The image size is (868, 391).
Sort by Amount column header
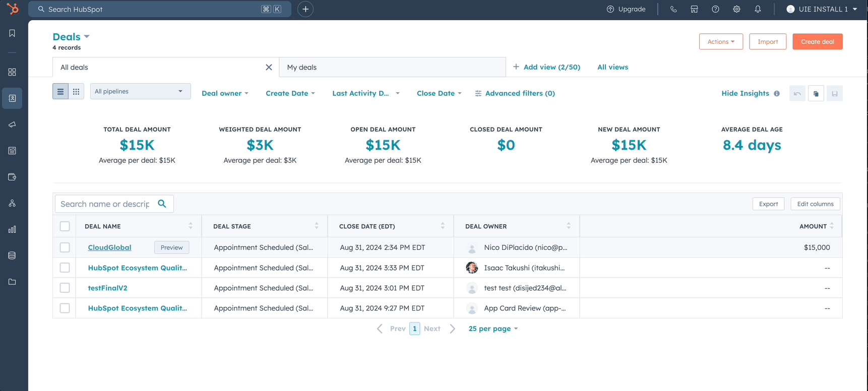711,226
